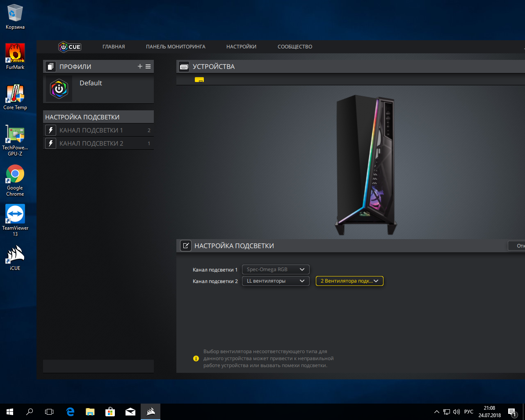Image resolution: width=525 pixels, height=420 pixels.
Task: Open the НАСТРОЙКИ tab
Action: (241, 47)
